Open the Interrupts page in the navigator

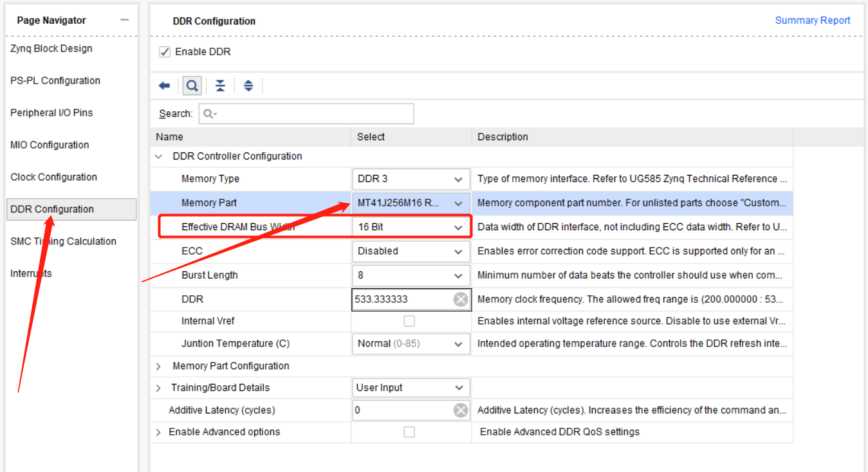31,273
